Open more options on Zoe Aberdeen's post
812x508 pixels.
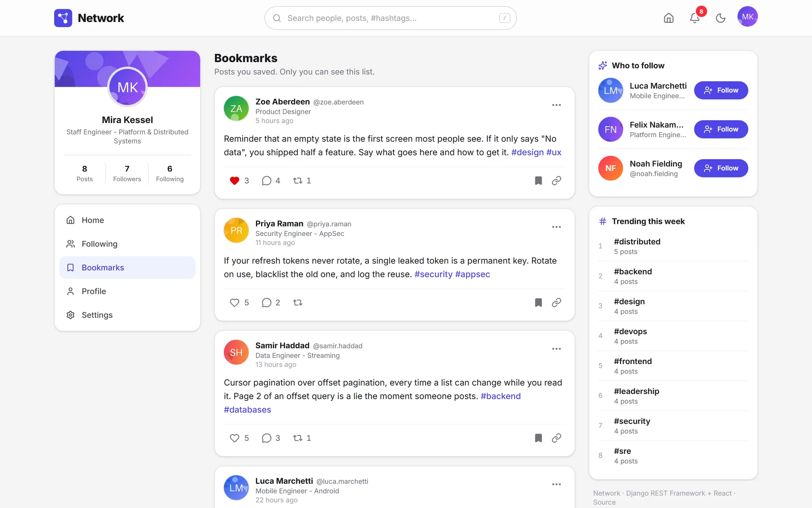point(557,105)
